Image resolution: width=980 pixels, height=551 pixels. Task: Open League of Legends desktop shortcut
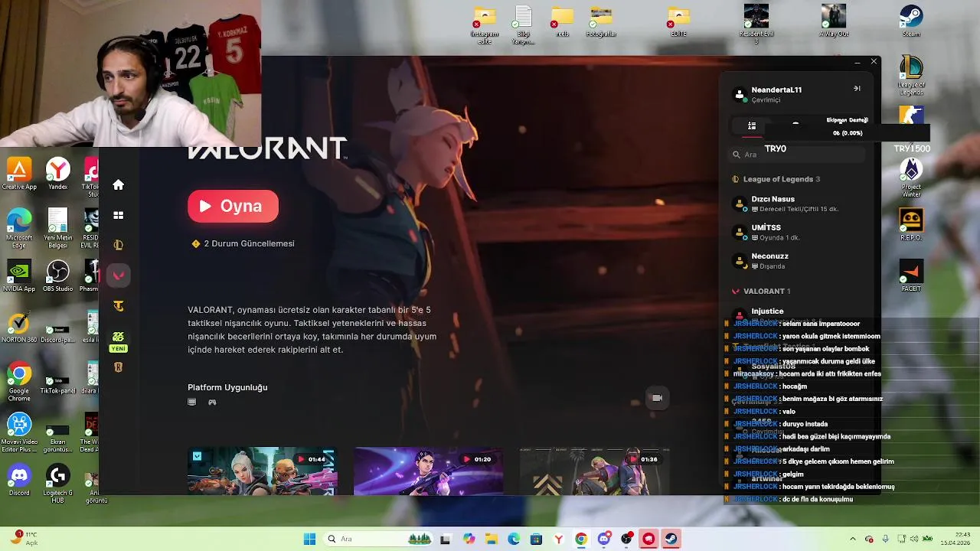[x=911, y=75]
